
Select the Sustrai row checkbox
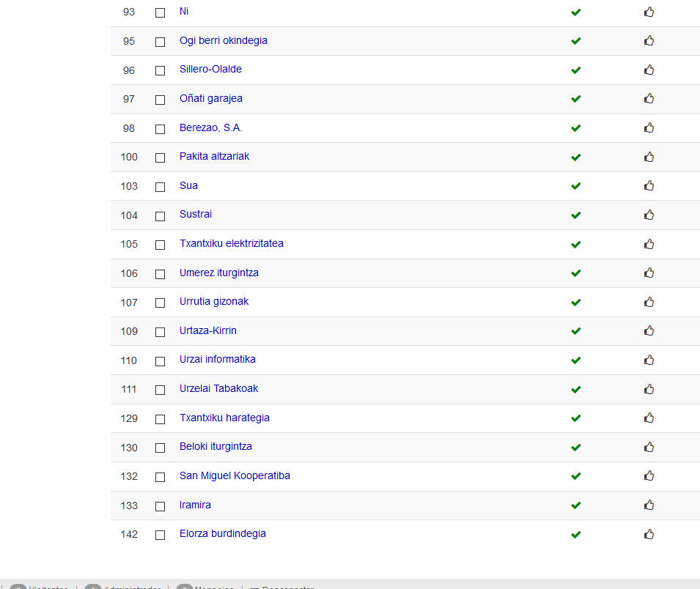(x=161, y=216)
